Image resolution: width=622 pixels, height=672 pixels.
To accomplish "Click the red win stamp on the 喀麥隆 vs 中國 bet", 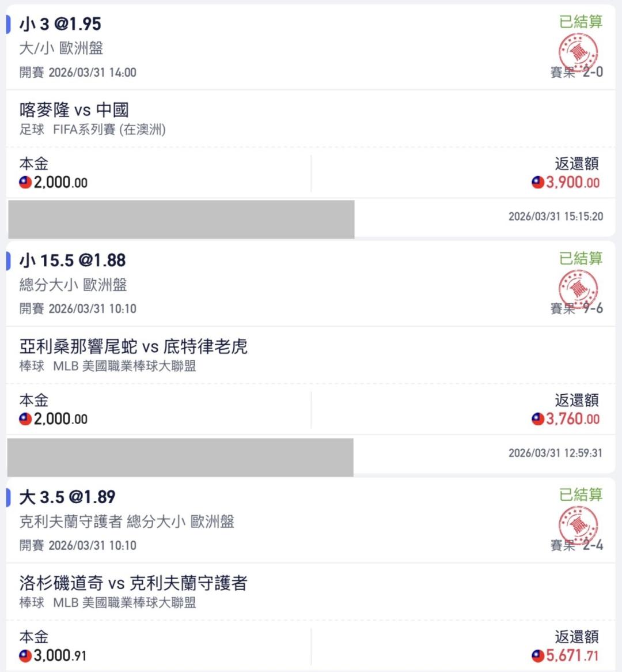I will tap(578, 52).
